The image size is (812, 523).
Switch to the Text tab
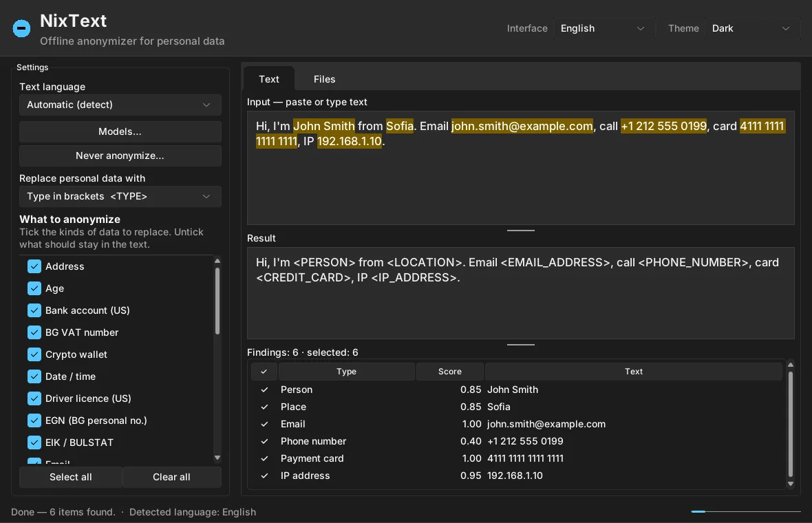point(269,79)
